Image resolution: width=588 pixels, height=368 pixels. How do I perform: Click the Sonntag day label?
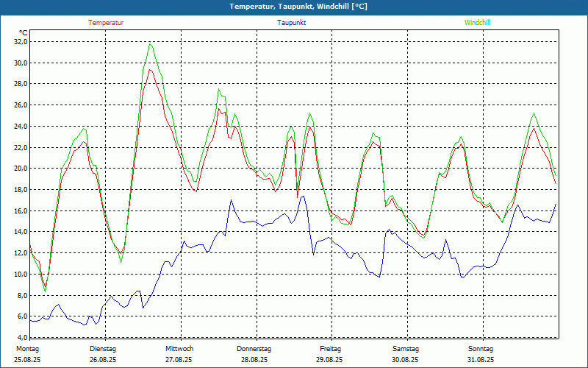tap(481, 349)
